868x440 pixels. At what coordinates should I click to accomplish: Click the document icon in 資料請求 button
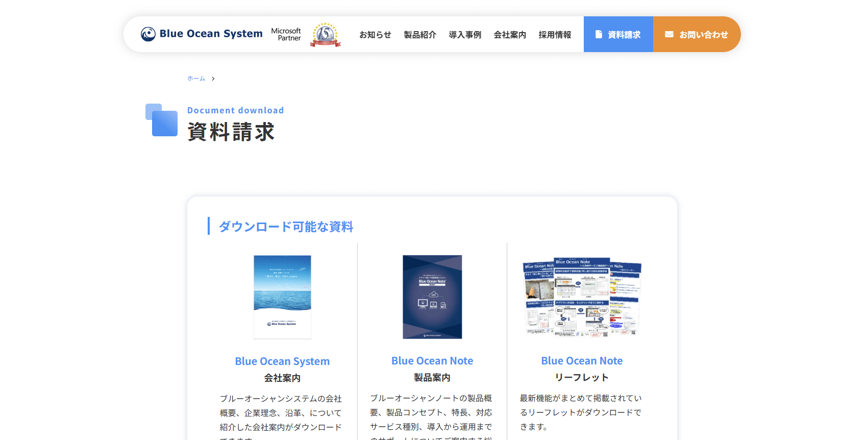pos(599,34)
